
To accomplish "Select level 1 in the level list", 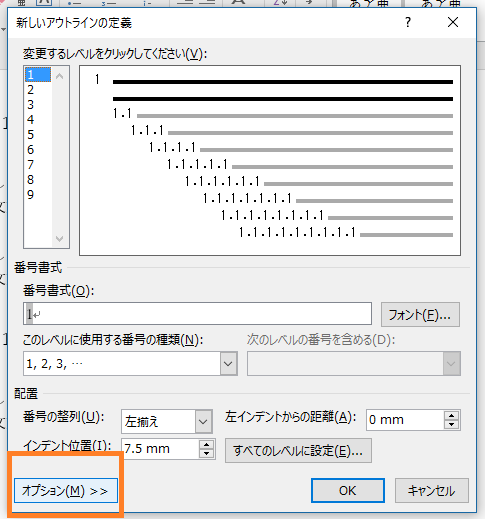I will (x=38, y=75).
